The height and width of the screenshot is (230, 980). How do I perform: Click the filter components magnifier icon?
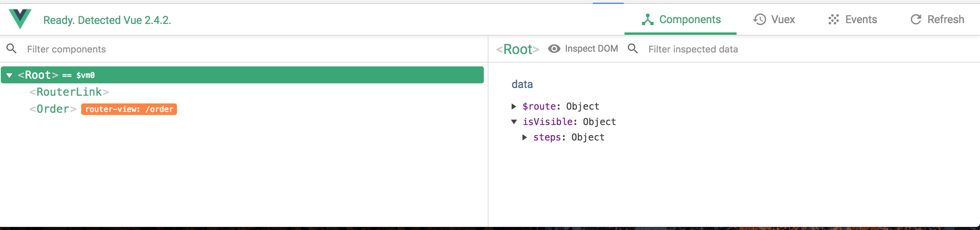pos(12,49)
